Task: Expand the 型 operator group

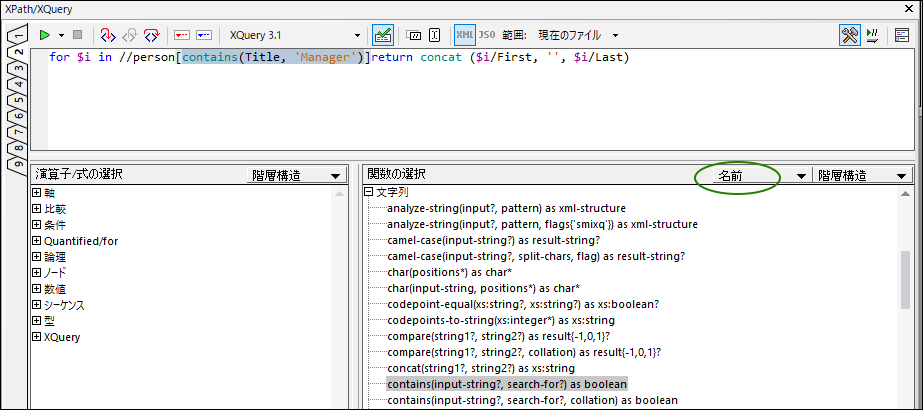Action: click(36, 321)
